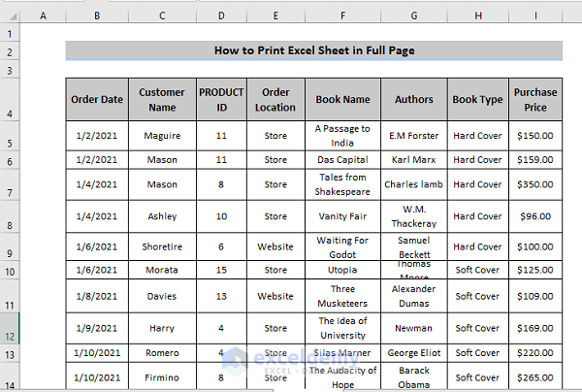Select column F header

[343, 16]
